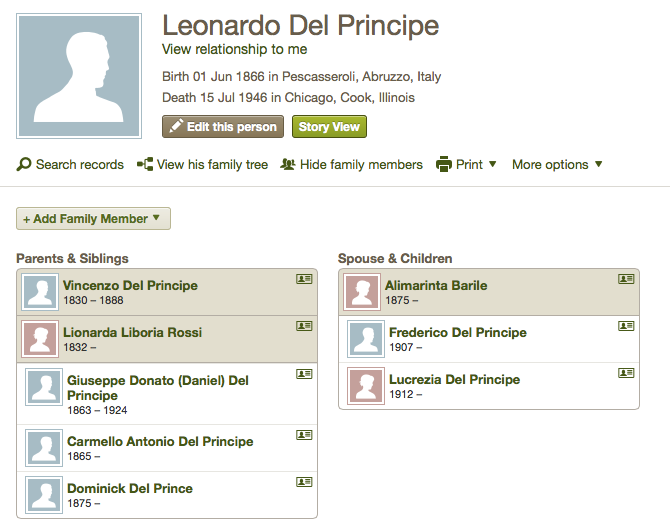Open profile card icon for Lionarda Liboria Rossi
The height and width of the screenshot is (528, 670).
point(304,326)
